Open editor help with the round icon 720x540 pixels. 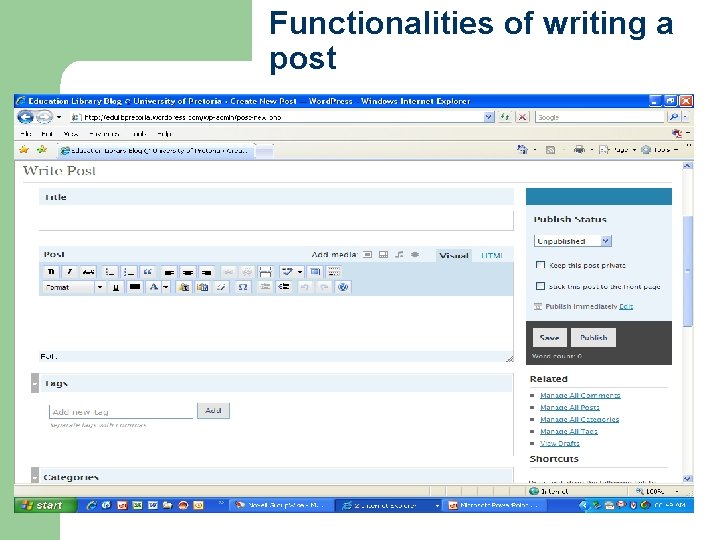pyautogui.click(x=343, y=287)
